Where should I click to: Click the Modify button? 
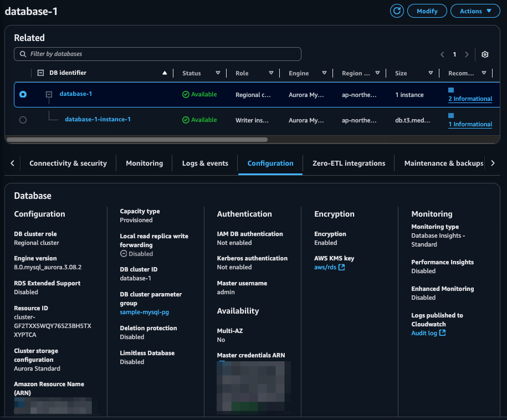(427, 11)
